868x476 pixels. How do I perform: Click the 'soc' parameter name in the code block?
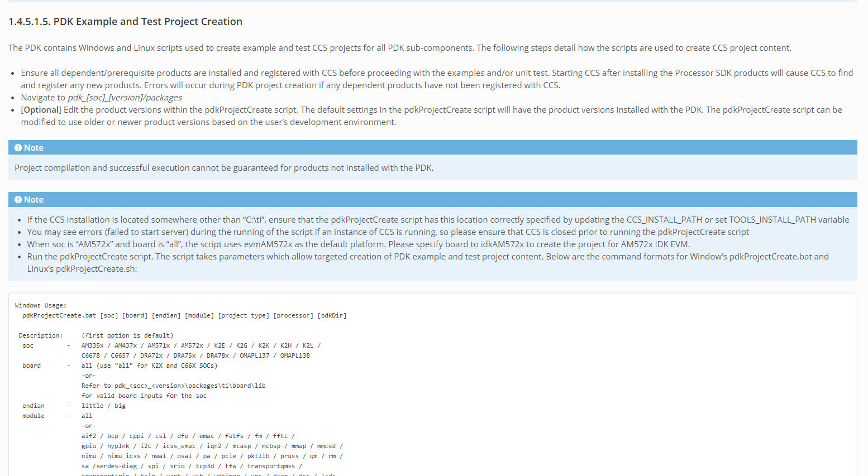click(x=28, y=346)
